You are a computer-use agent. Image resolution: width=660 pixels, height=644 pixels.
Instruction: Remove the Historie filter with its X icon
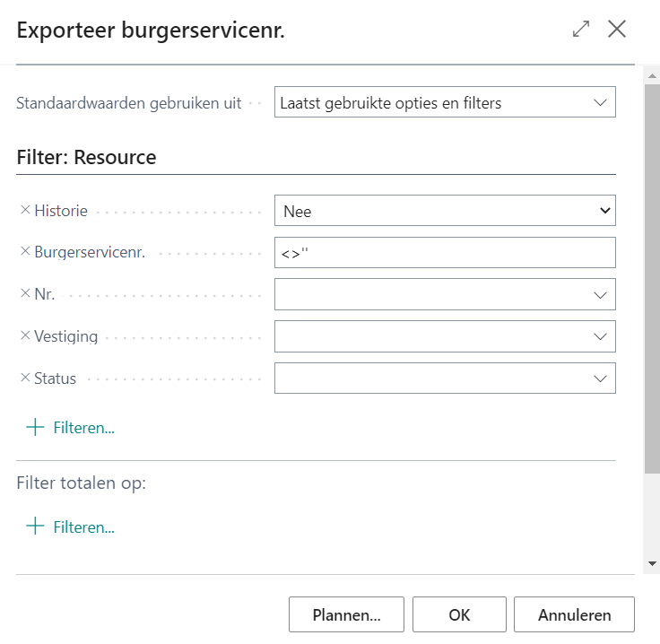tap(25, 211)
